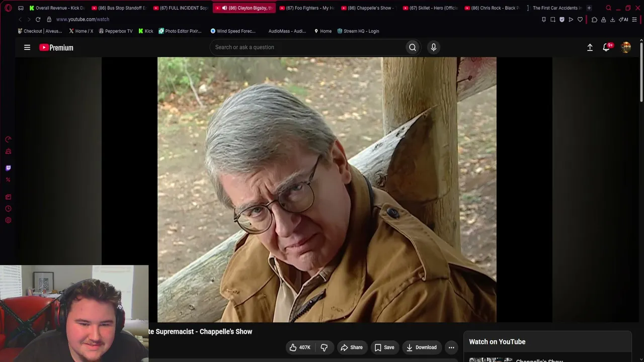Viewport: 644px width, 362px height.
Task: Open the Home bookmark with pin icon
Action: tap(323, 31)
